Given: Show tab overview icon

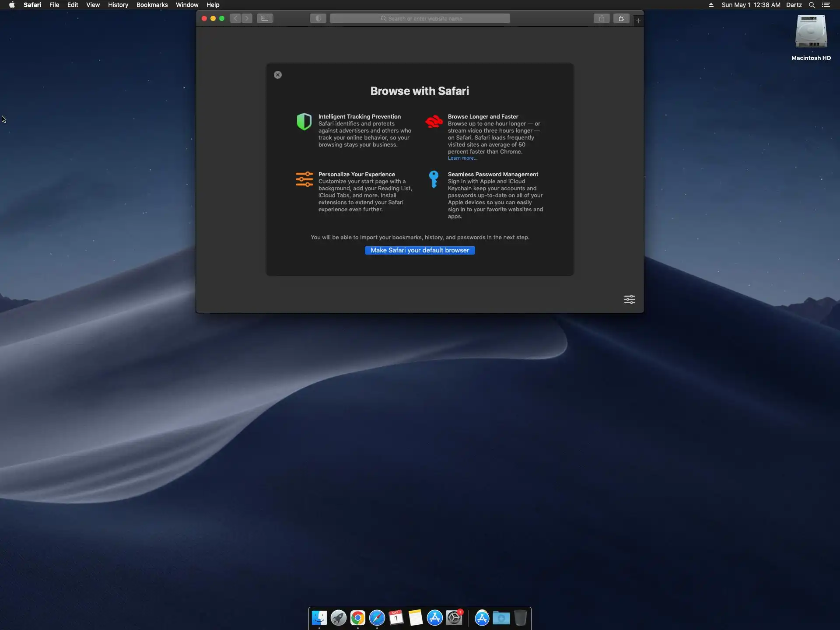Looking at the screenshot, I should click(621, 18).
